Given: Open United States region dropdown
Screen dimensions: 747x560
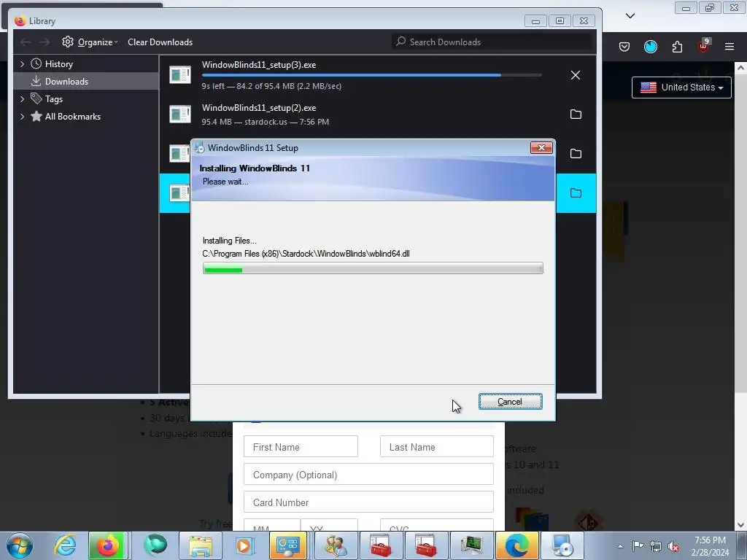Looking at the screenshot, I should click(x=681, y=87).
